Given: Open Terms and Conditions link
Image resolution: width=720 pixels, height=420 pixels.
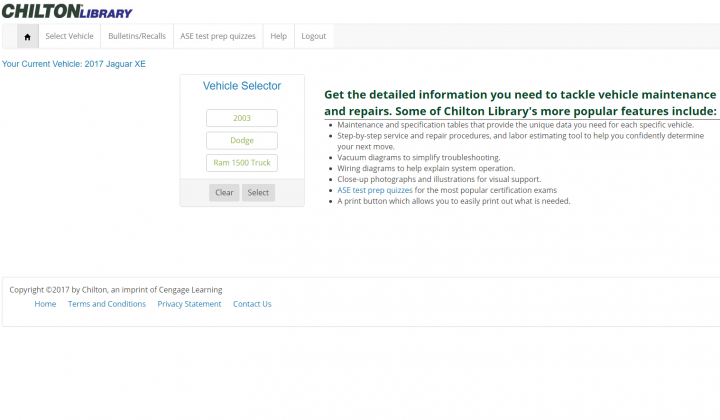Looking at the screenshot, I should point(107,304).
